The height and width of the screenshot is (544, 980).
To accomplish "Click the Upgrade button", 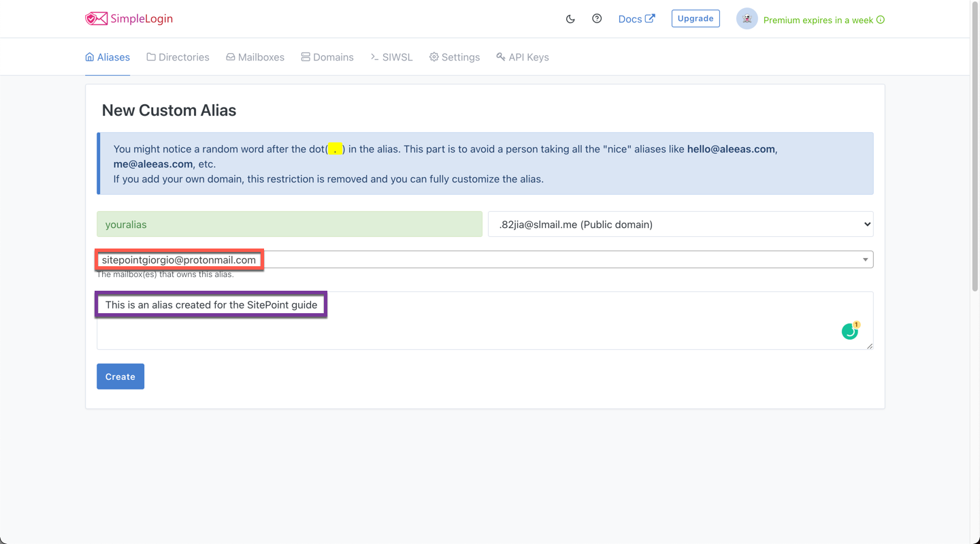I will [x=696, y=18].
